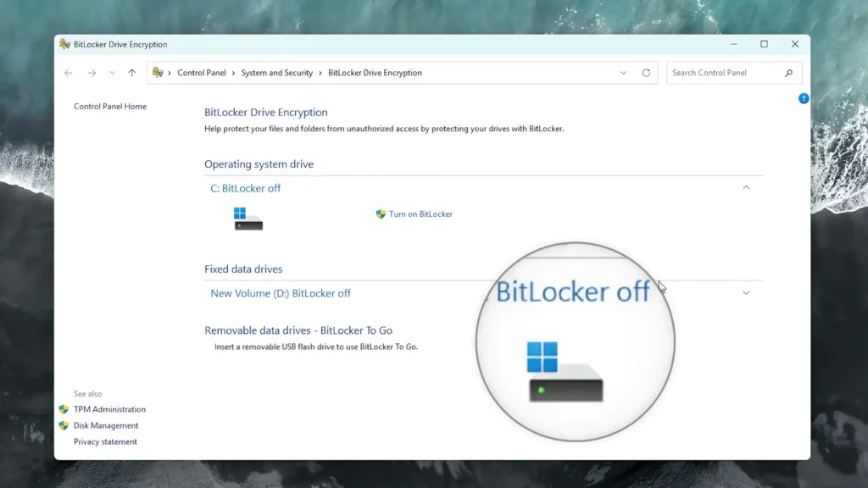
Task: Click the 'Help protect your files and folders' description
Action: tap(384, 129)
